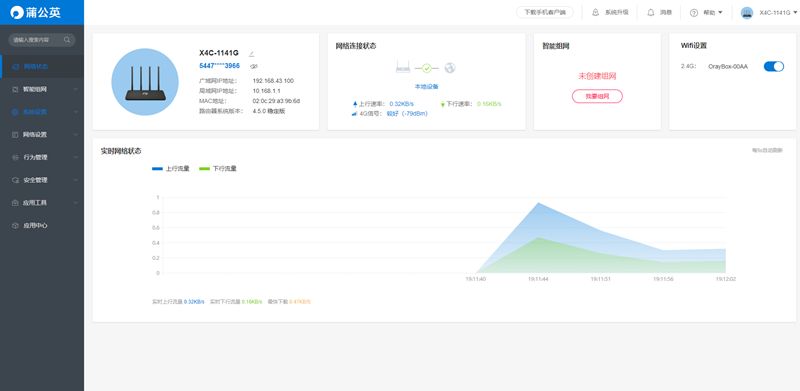Screen dimensions: 800x391
Task: Click the 系统升级 lock icon
Action: click(x=595, y=12)
